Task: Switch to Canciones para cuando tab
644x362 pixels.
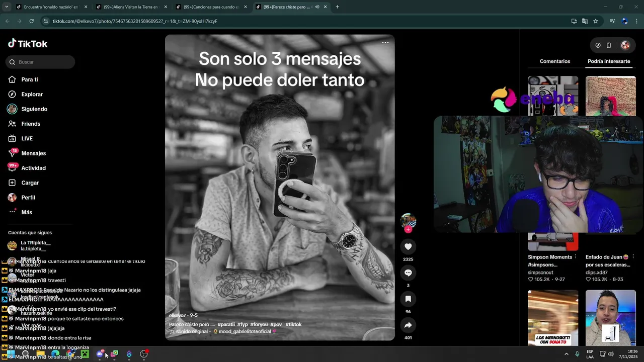Action: click(x=210, y=7)
